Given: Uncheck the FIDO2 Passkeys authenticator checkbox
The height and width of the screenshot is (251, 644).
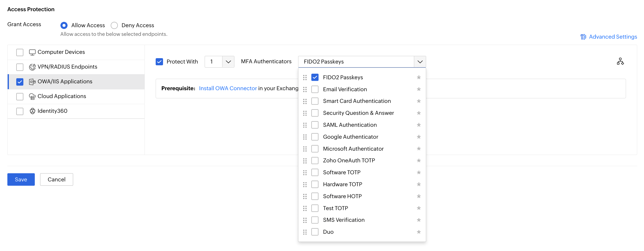Looking at the screenshot, I should tap(315, 77).
